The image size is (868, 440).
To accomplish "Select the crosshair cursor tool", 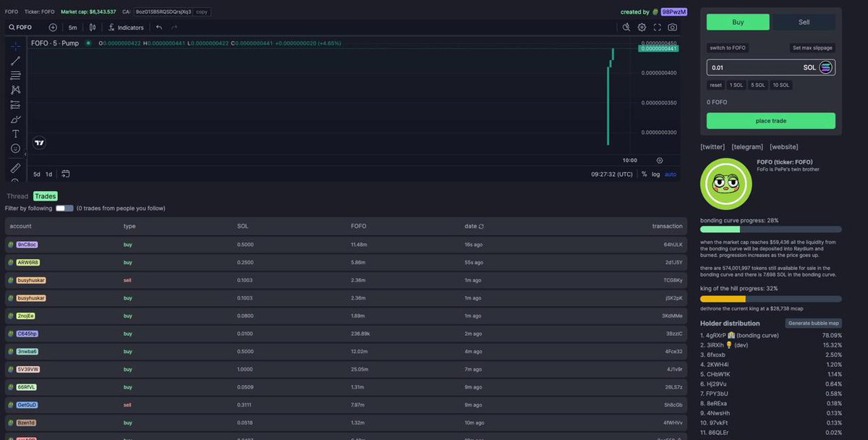I will click(x=15, y=46).
